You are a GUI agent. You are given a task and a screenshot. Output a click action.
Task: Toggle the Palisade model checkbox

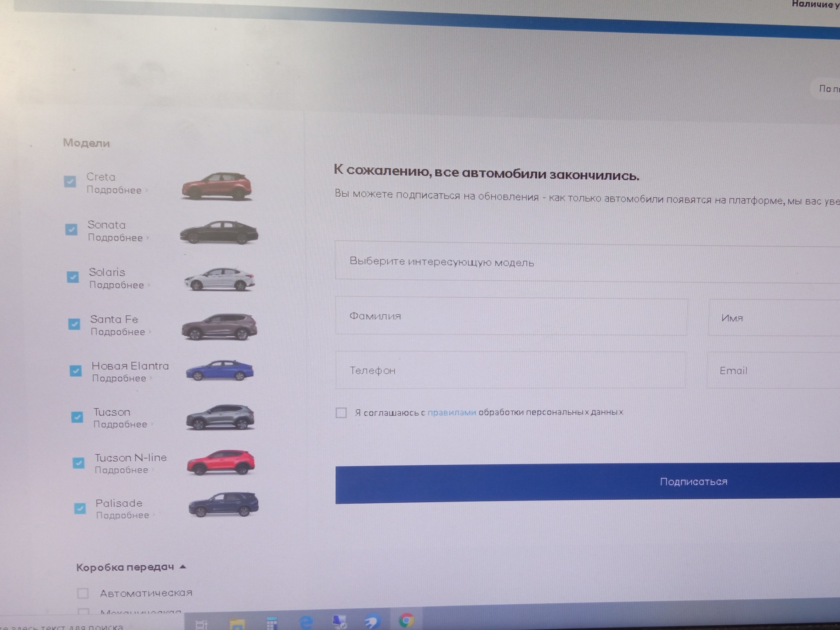click(80, 508)
